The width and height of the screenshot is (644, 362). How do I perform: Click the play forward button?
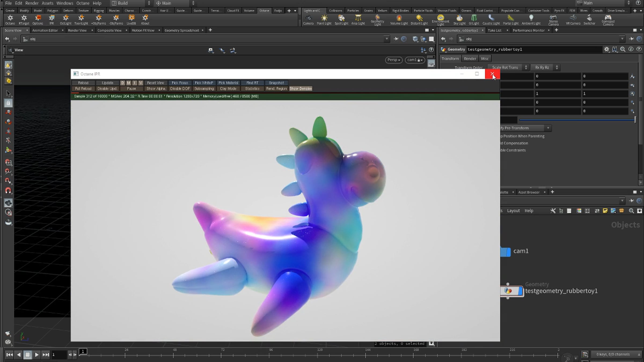37,355
